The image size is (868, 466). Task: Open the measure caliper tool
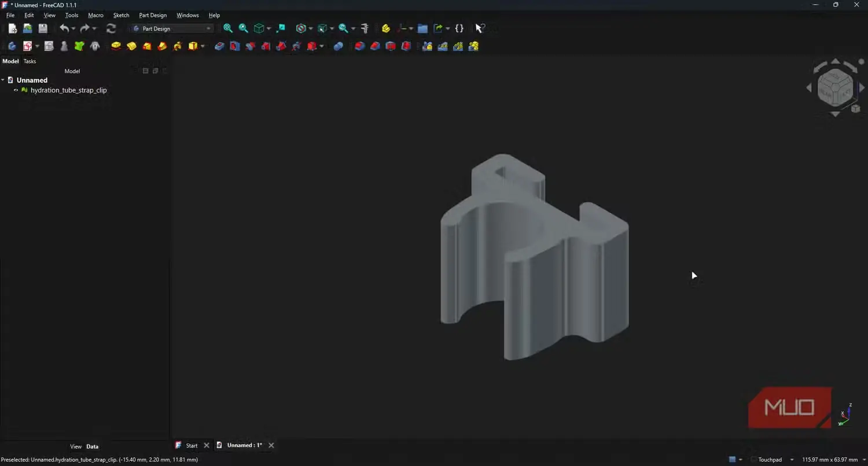[365, 28]
